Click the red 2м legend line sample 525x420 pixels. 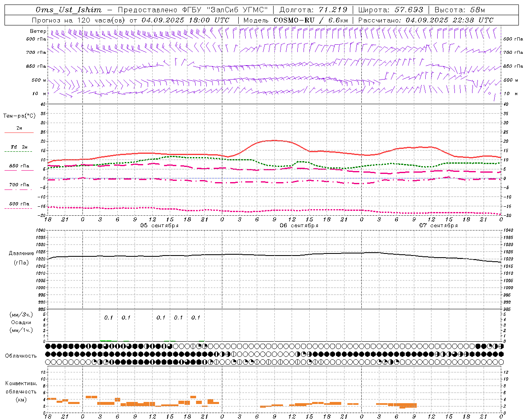click(19, 132)
